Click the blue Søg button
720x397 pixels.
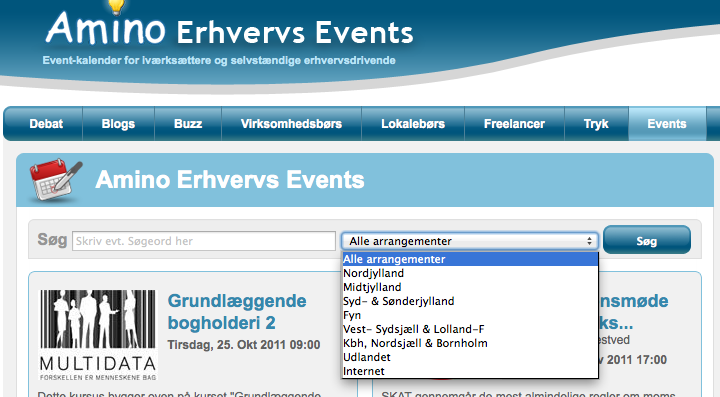[x=647, y=240]
